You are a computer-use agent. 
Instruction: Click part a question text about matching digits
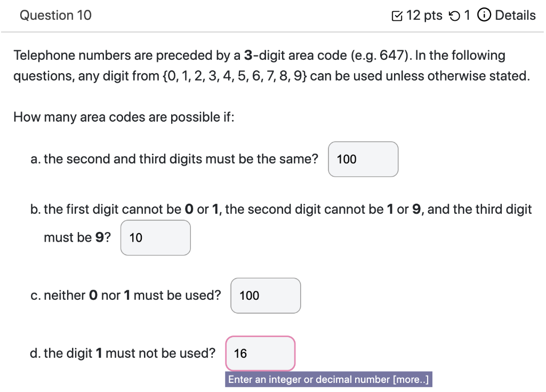[174, 158]
